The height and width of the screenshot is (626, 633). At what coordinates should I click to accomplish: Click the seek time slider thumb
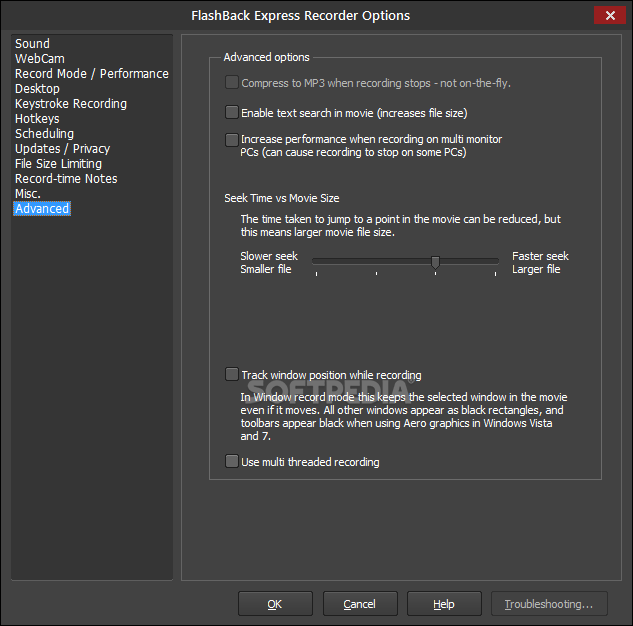435,262
